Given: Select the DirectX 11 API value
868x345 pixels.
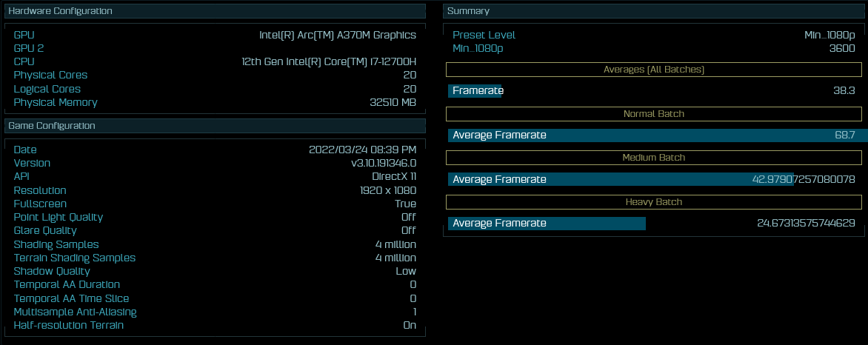Looking at the screenshot, I should [393, 177].
